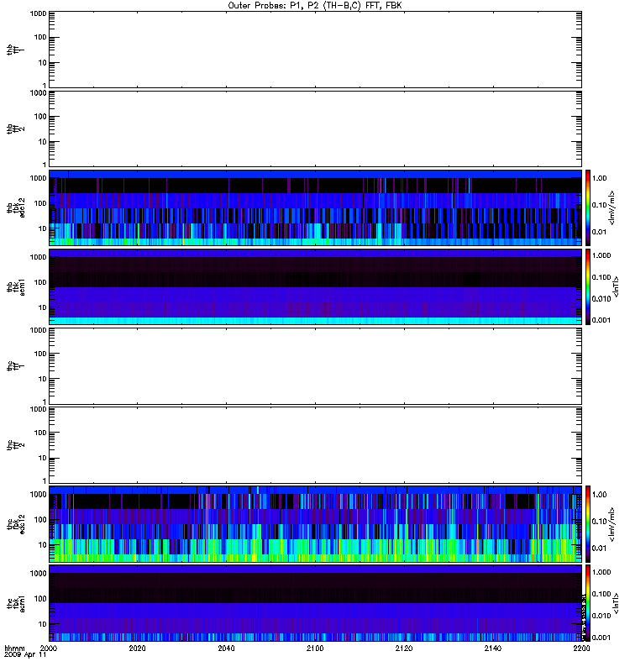Click the 0.10 value on thb edc12 color bar
This screenshot has width=630, height=672.
pyautogui.click(x=599, y=205)
